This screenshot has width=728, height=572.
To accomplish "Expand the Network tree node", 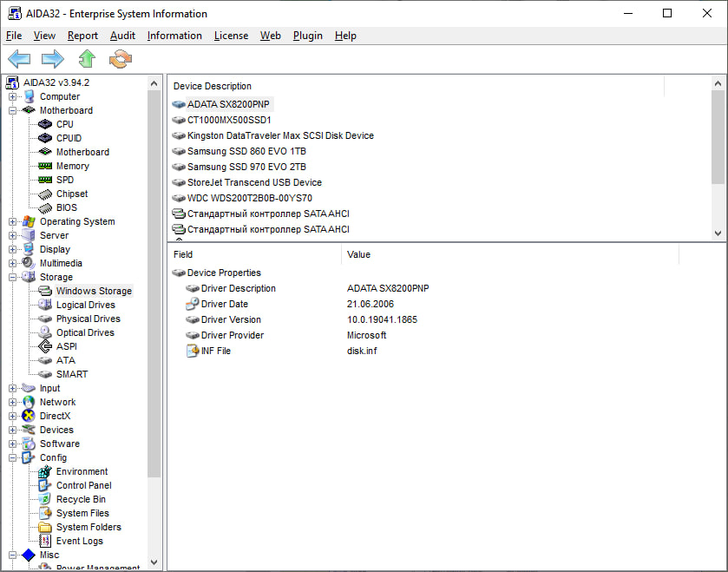I will (x=12, y=402).
